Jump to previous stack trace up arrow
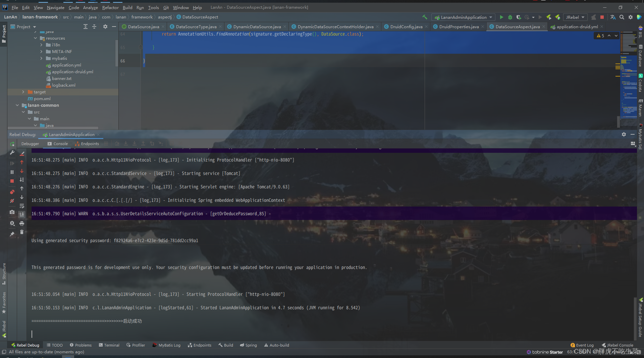The width and height of the screenshot is (644, 358). click(22, 188)
